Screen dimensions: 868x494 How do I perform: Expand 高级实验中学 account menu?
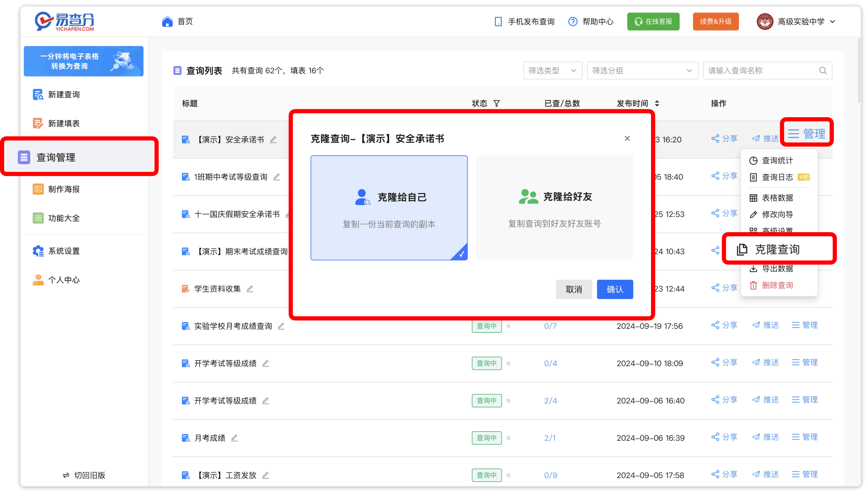click(832, 22)
